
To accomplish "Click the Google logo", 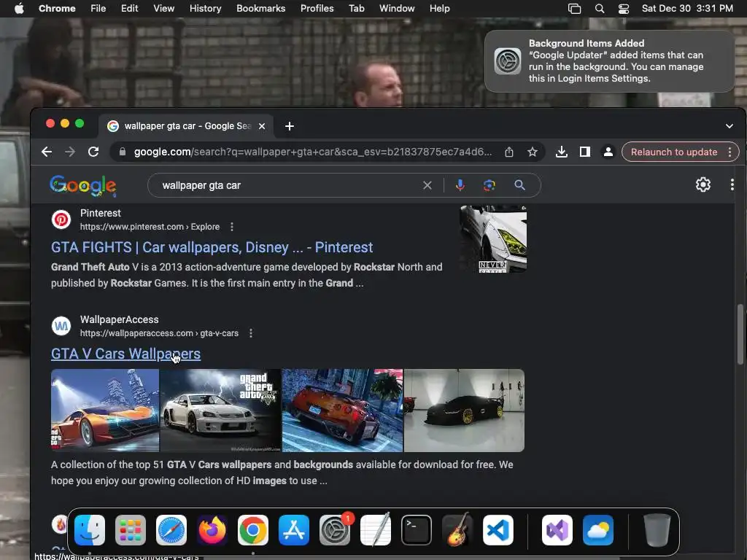I will (x=83, y=185).
